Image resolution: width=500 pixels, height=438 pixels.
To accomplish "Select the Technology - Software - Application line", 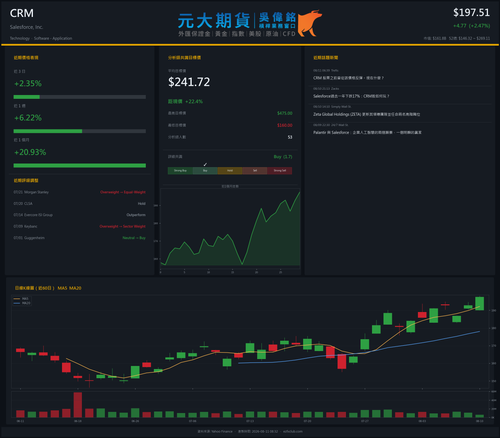I will coord(41,38).
